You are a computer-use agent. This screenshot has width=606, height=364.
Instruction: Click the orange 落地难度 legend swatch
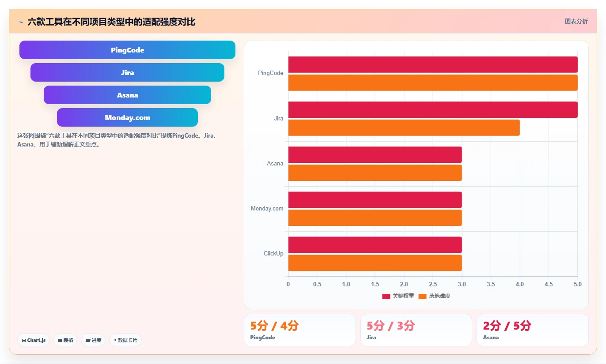point(422,296)
